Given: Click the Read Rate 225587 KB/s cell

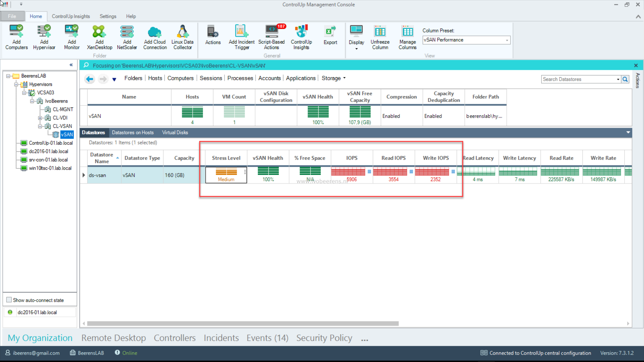Looking at the screenshot, I should pos(561,175).
